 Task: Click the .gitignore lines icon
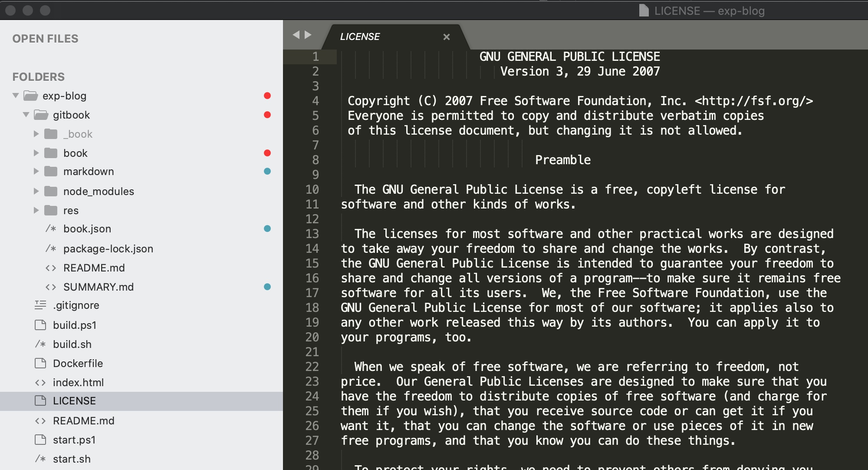(x=40, y=305)
